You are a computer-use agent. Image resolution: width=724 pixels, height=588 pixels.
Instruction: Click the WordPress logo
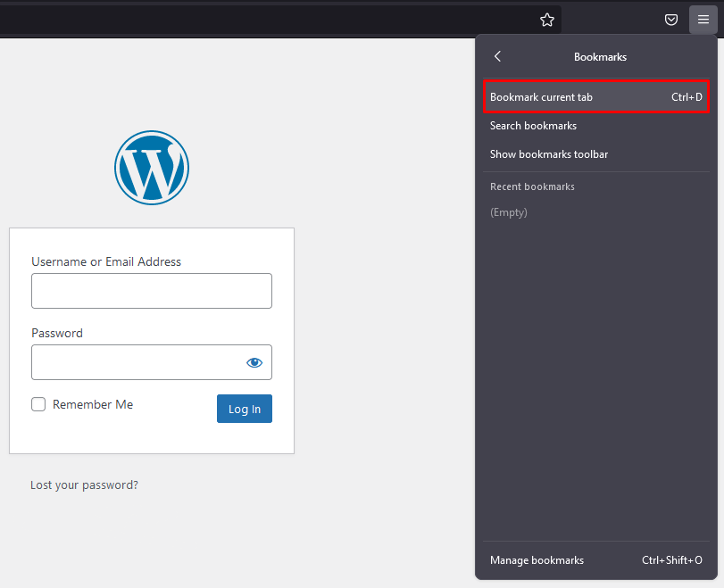pos(152,167)
